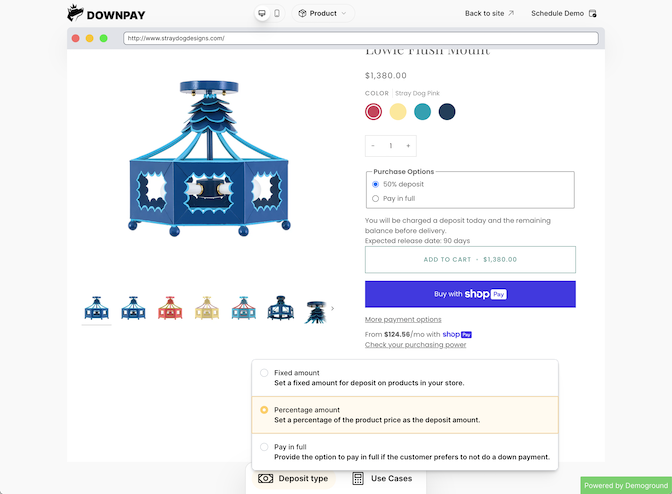Viewport: 672px width, 494px height.
Task: Click the Schedule Demo calendar icon
Action: (x=592, y=13)
